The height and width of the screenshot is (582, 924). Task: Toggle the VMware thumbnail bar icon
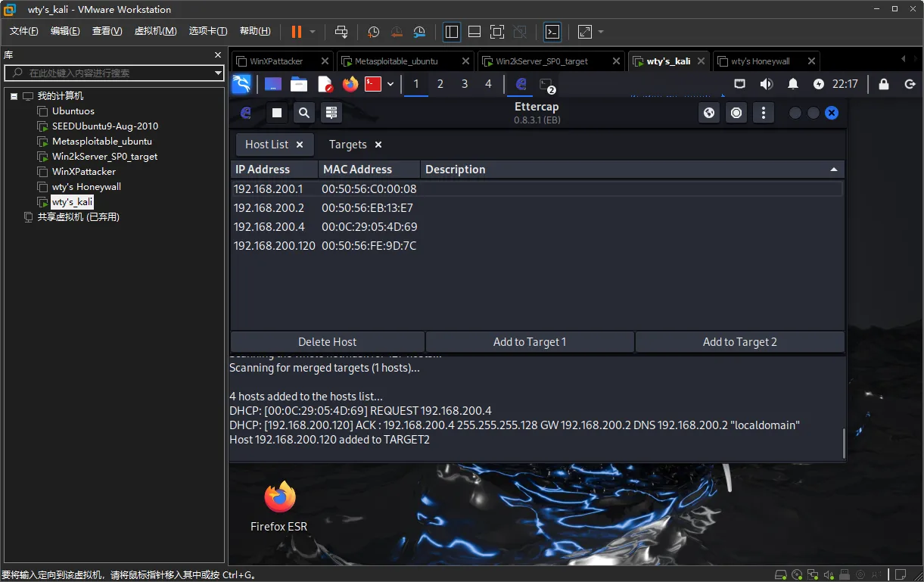click(474, 32)
